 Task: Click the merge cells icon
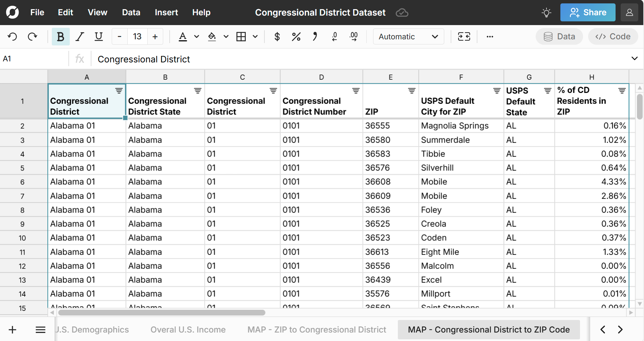(464, 37)
